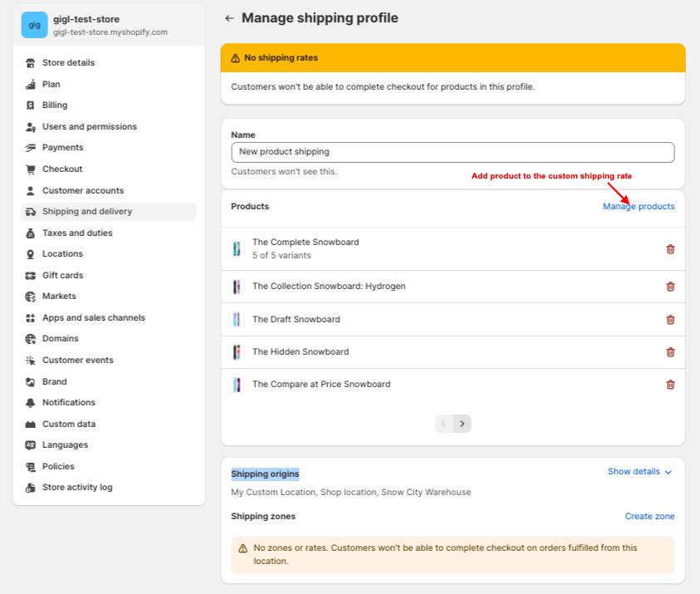
Task: Remove The Collection Snowboard: Hydrogen via trash icon
Action: point(670,287)
